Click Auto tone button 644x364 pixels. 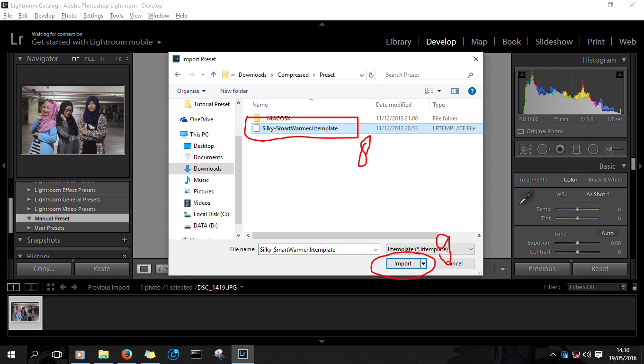coord(608,233)
